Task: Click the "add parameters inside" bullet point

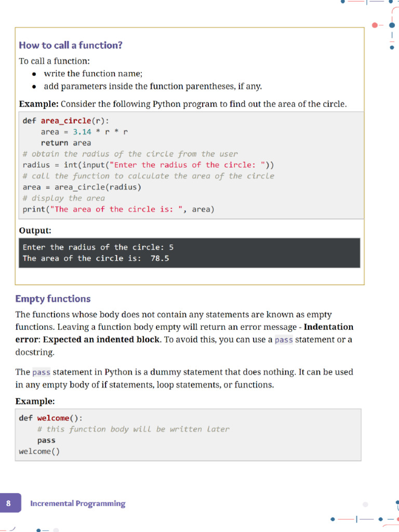Action: pos(153,86)
